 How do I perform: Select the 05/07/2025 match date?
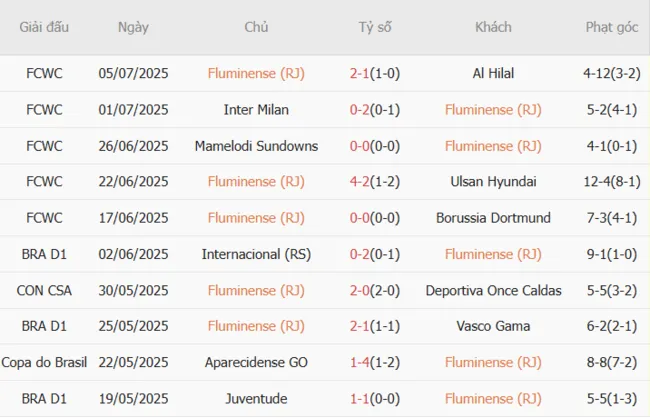pos(133,73)
